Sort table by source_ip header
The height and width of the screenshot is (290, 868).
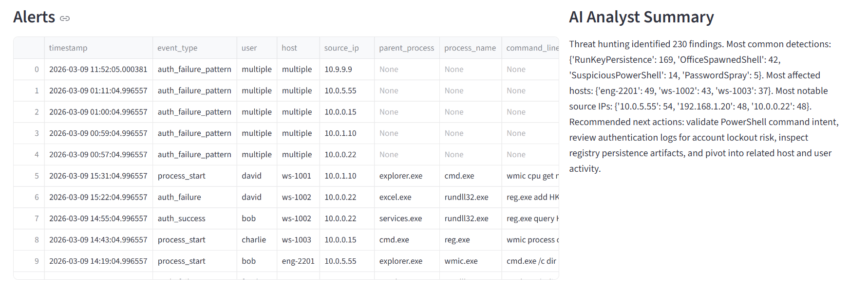341,48
